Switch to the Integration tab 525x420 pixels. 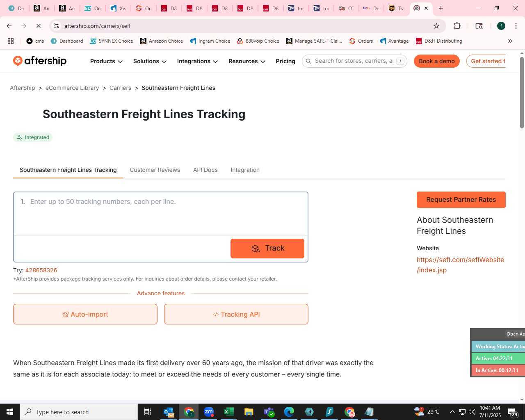coord(245,170)
